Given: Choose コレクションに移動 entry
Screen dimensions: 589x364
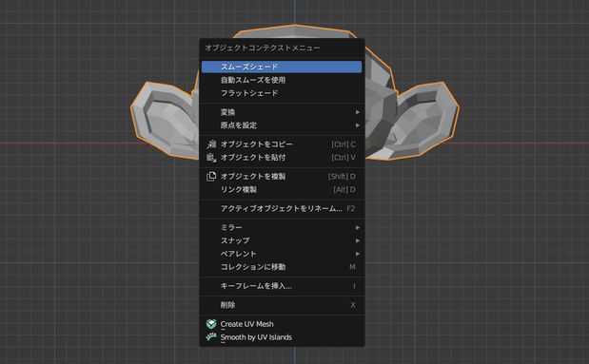Looking at the screenshot, I should (x=282, y=267).
